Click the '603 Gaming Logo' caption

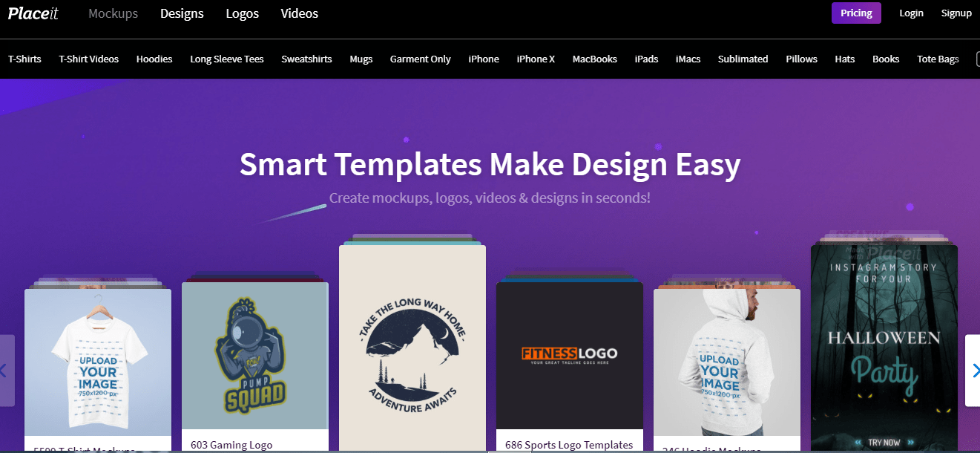(231, 445)
